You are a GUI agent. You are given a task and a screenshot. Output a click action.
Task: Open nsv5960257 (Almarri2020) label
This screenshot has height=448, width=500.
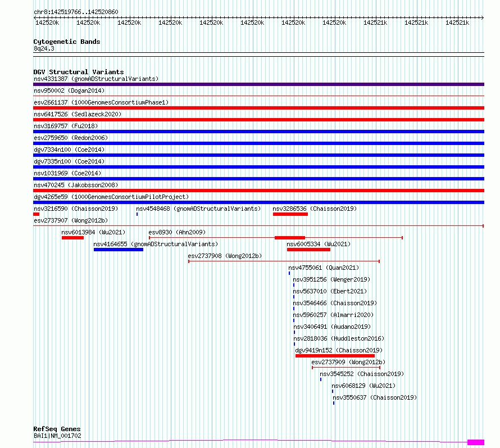pyautogui.click(x=333, y=315)
